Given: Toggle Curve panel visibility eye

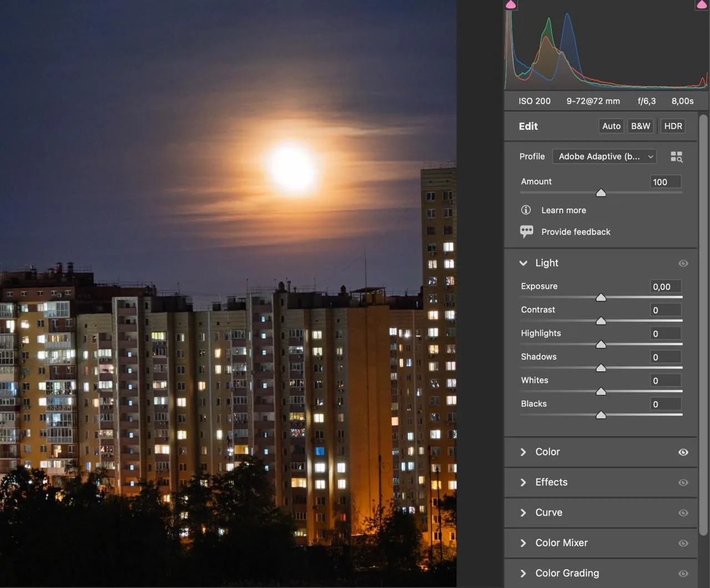Looking at the screenshot, I should 683,513.
